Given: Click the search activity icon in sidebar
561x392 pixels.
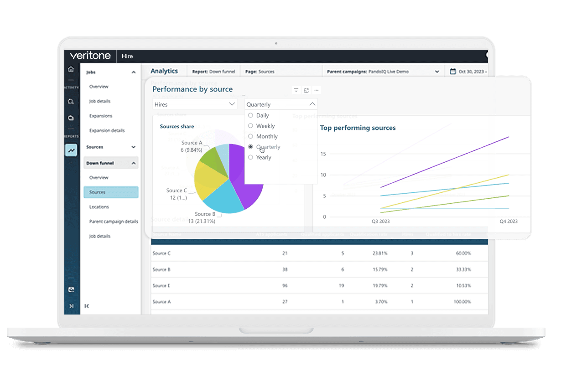Looking at the screenshot, I should click(71, 101).
